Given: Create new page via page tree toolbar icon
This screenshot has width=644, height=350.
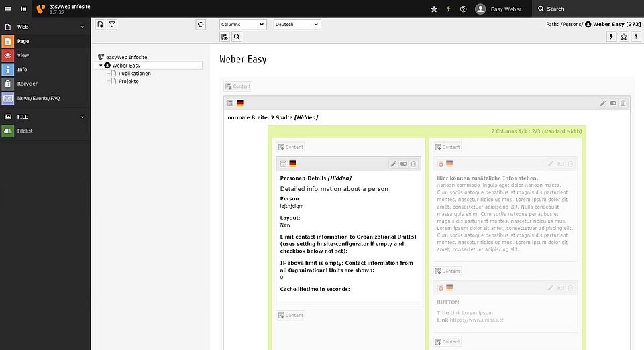Looking at the screenshot, I should [100, 25].
